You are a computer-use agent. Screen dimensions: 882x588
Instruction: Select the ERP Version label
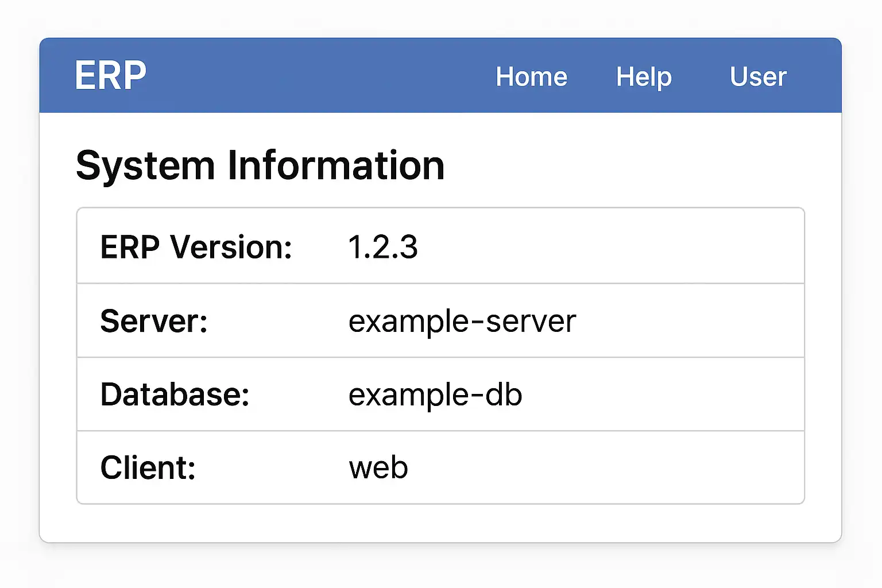pos(196,247)
